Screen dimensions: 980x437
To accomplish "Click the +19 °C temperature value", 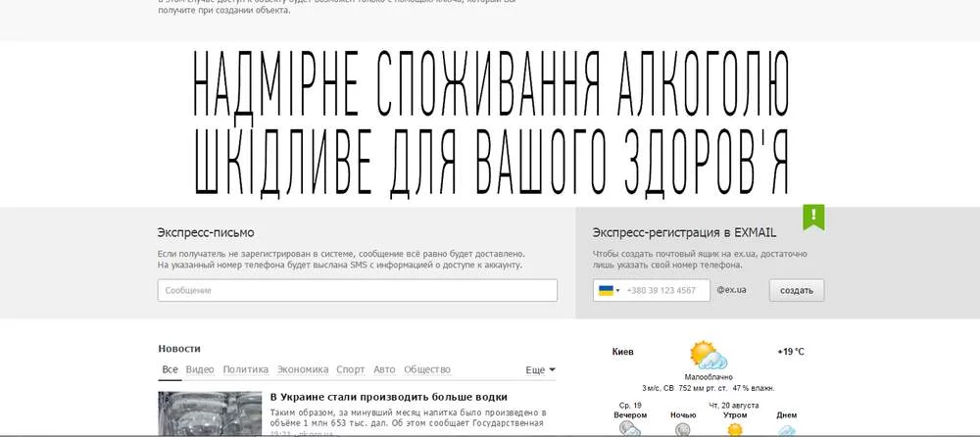I will pos(791,352).
